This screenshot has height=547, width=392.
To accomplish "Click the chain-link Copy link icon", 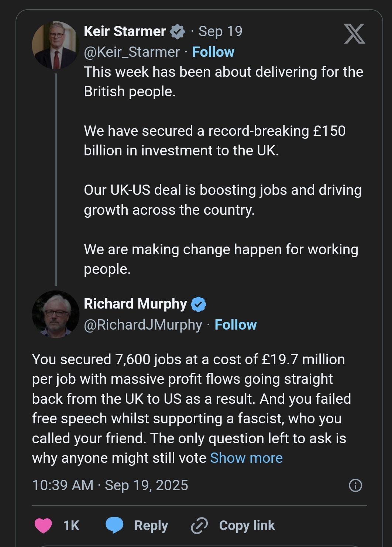I will point(199,526).
